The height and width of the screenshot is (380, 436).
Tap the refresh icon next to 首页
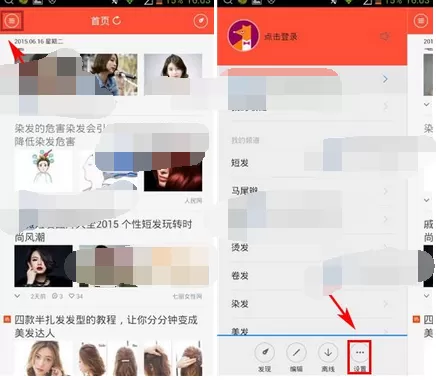(116, 21)
